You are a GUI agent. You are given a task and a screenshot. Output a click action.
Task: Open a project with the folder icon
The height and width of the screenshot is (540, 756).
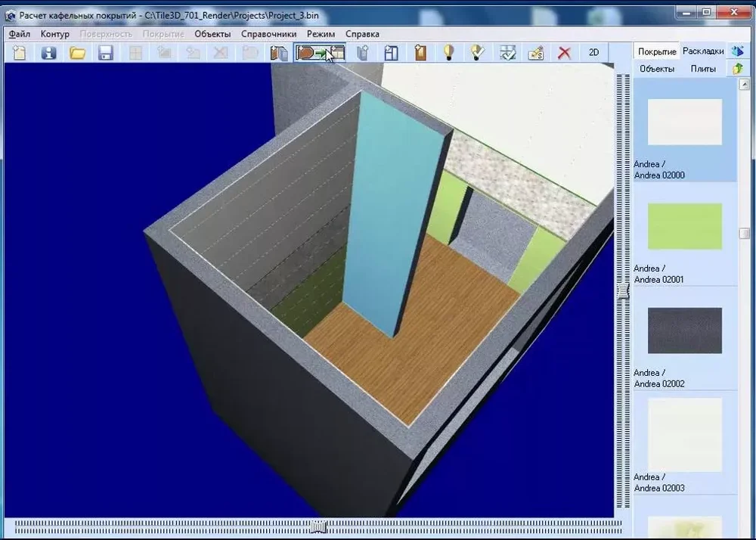77,52
